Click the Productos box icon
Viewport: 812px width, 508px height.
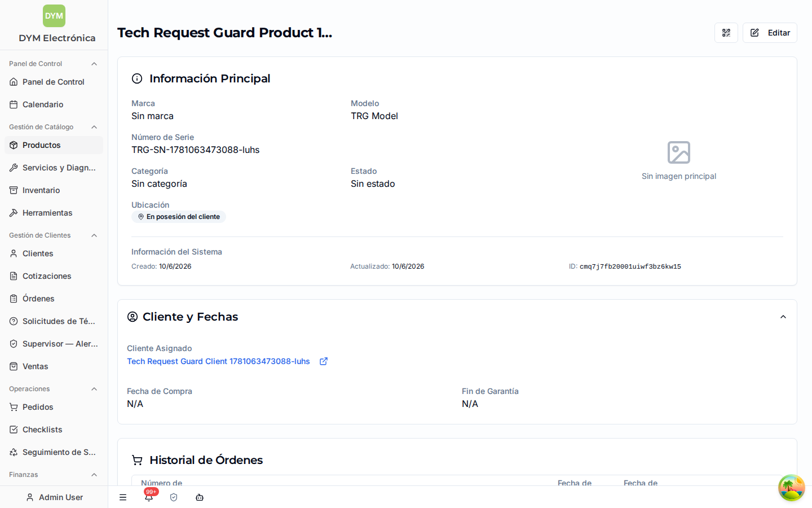click(14, 145)
